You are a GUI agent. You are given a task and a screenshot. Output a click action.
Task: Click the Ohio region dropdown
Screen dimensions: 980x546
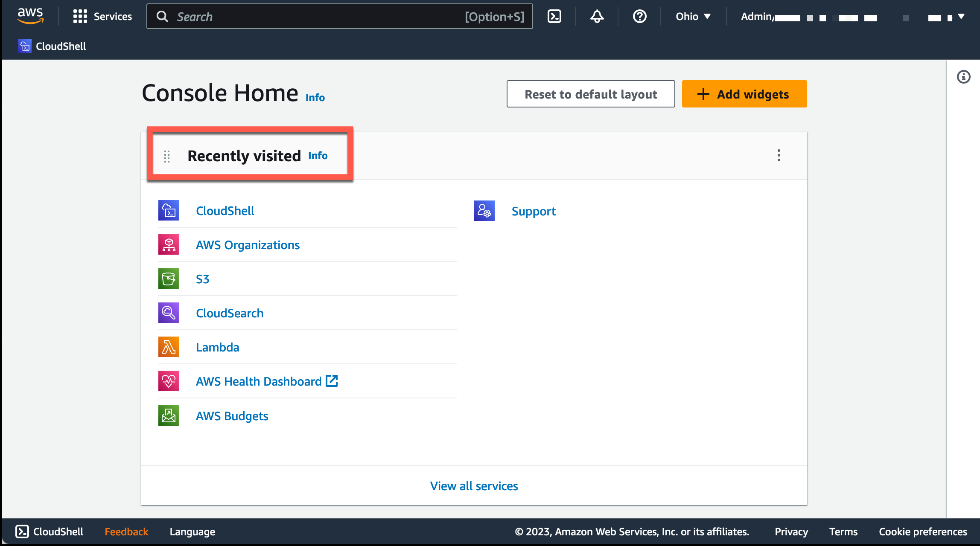click(x=692, y=17)
